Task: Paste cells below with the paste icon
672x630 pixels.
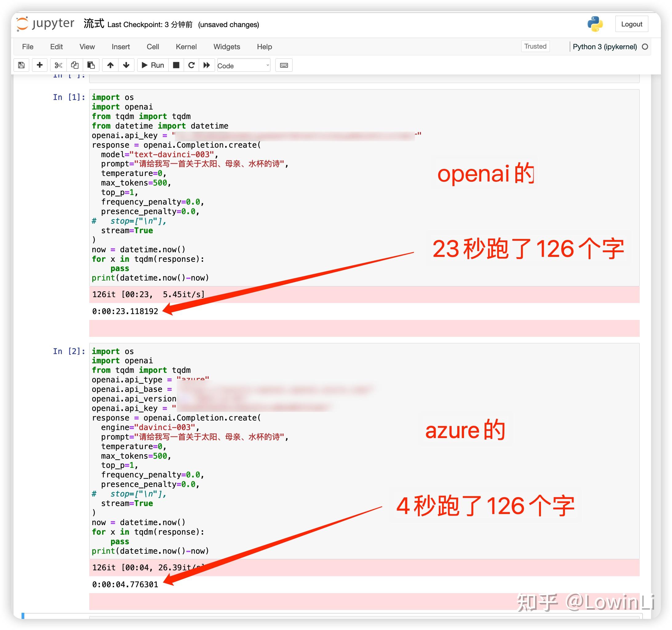Action: tap(90, 65)
